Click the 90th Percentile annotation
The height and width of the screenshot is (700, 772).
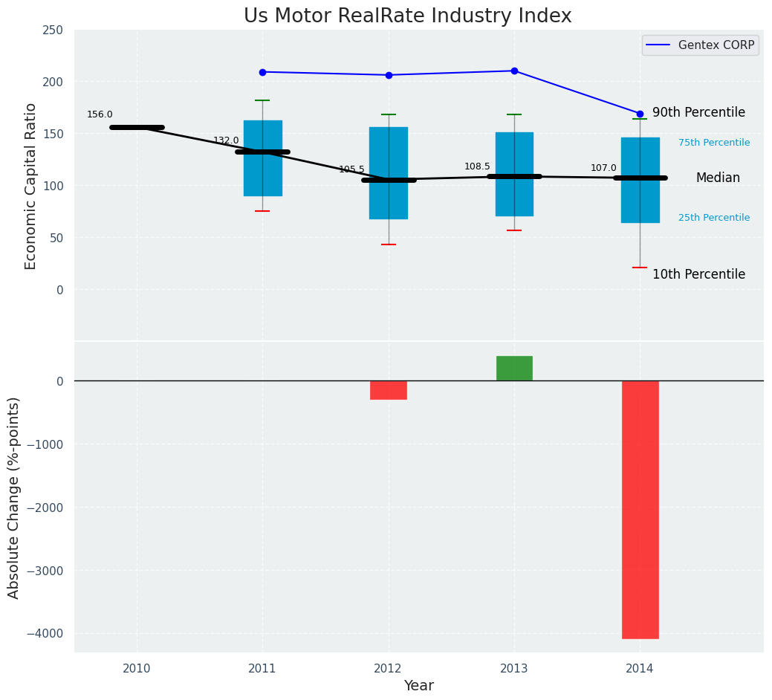(698, 113)
